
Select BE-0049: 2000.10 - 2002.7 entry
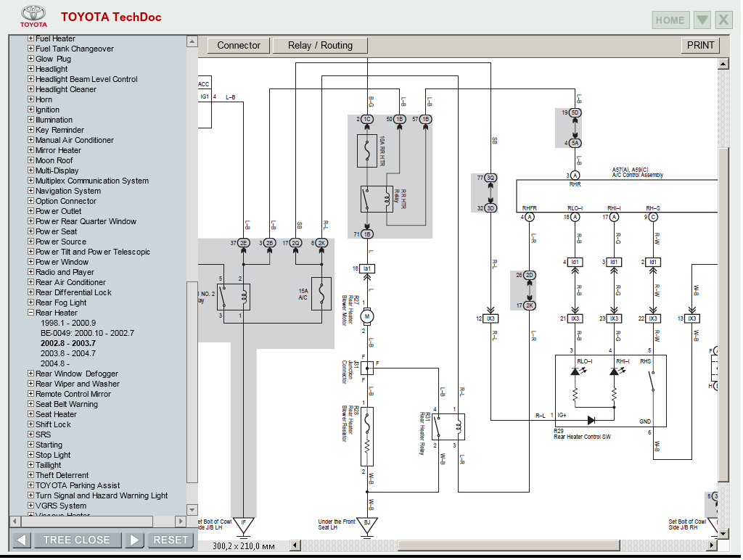click(87, 333)
